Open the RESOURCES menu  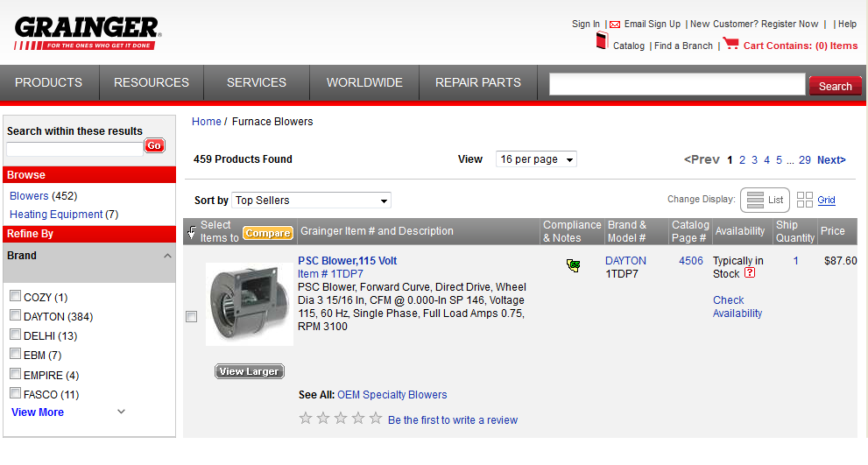point(152,82)
